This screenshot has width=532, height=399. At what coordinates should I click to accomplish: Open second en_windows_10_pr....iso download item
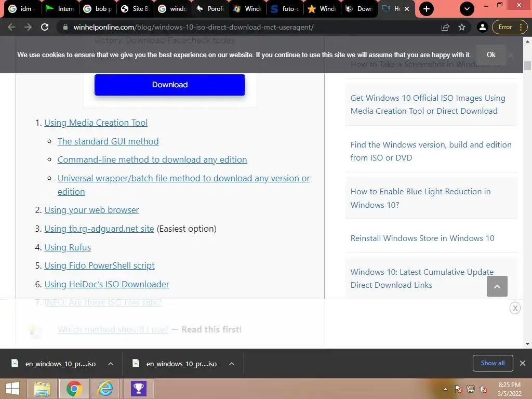click(176, 364)
